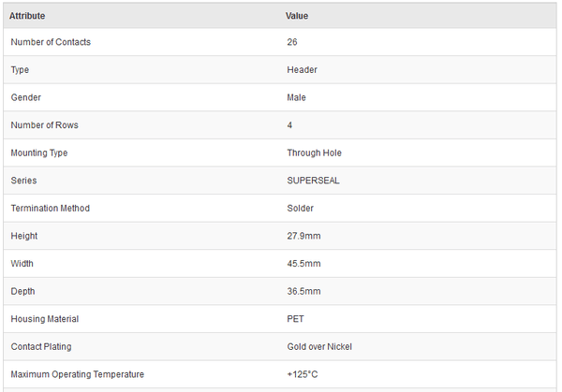Click the +125°C temperature value

click(x=303, y=374)
